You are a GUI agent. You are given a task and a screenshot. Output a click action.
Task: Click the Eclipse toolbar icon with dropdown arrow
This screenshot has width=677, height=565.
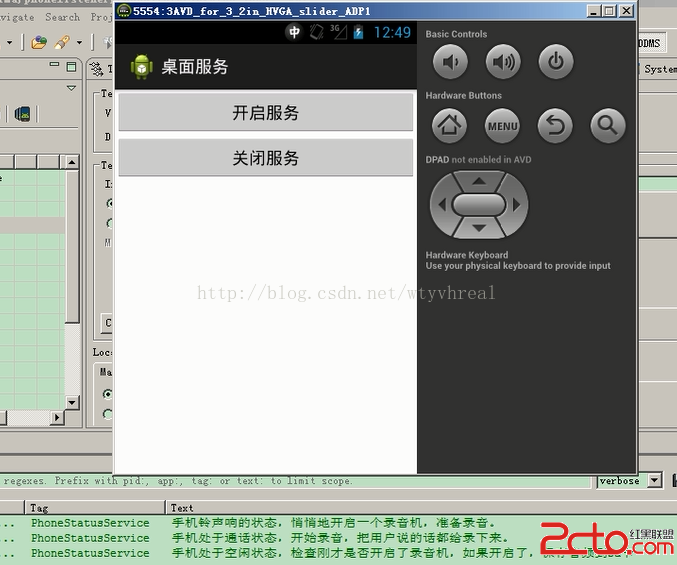tap(62, 42)
